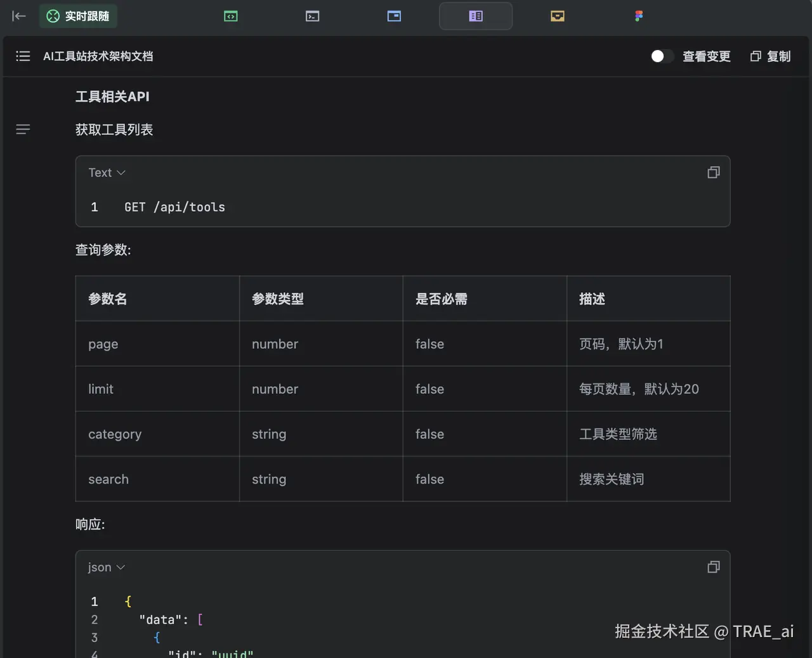Click the 实时跟随 button
The height and width of the screenshot is (658, 812).
pyautogui.click(x=79, y=16)
